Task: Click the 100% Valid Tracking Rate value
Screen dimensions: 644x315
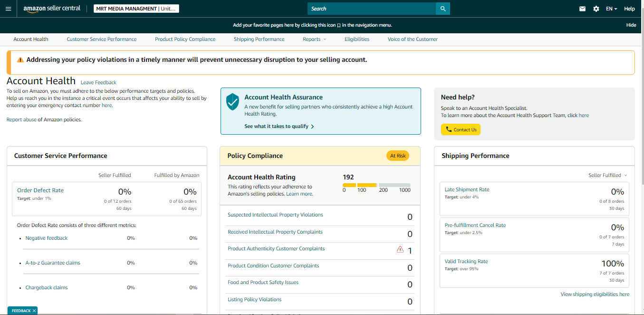Action: tap(613, 264)
